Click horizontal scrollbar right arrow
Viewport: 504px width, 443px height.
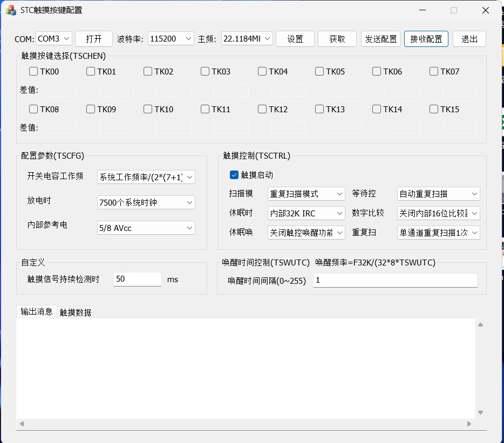point(469,424)
